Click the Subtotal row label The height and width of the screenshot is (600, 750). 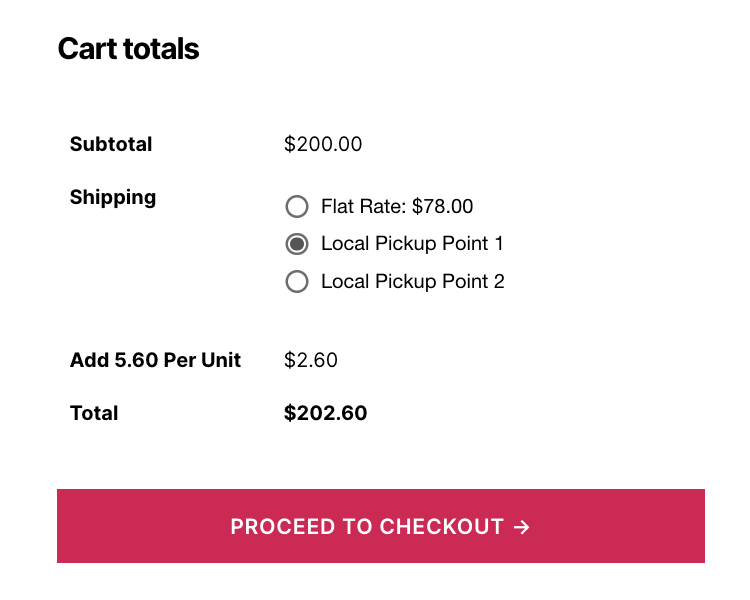pos(111,144)
